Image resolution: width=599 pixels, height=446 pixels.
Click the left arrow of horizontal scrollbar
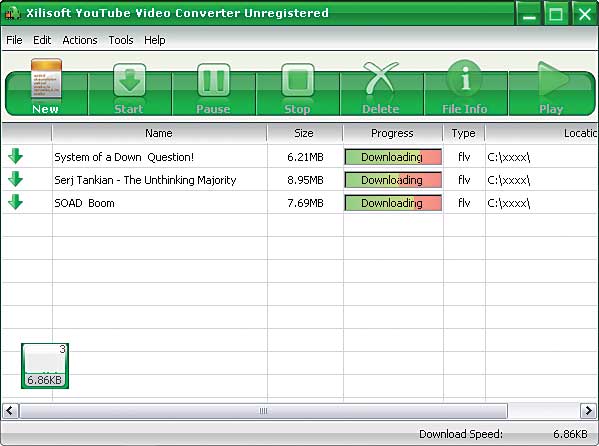click(x=10, y=411)
